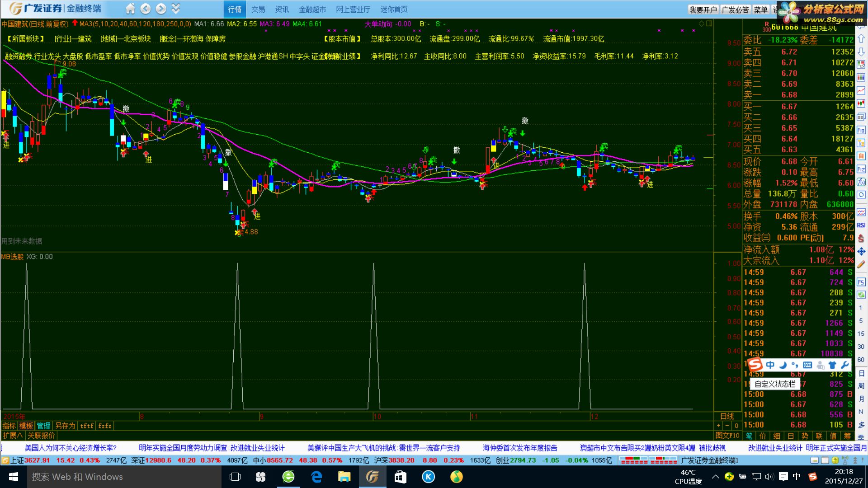Click the 广发必答 button
This screenshot has width=868, height=488.
click(735, 10)
